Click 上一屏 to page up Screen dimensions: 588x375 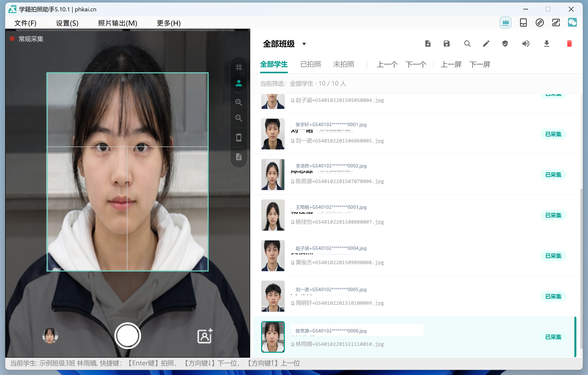[451, 65]
